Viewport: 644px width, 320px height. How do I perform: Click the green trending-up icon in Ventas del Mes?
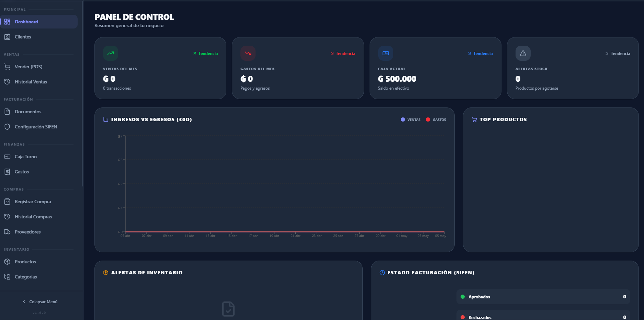coord(111,53)
